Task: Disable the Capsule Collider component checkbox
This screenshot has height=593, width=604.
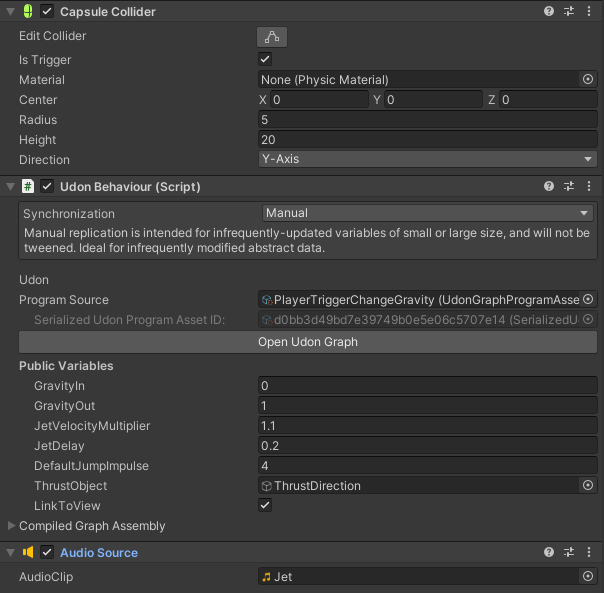Action: coord(47,11)
